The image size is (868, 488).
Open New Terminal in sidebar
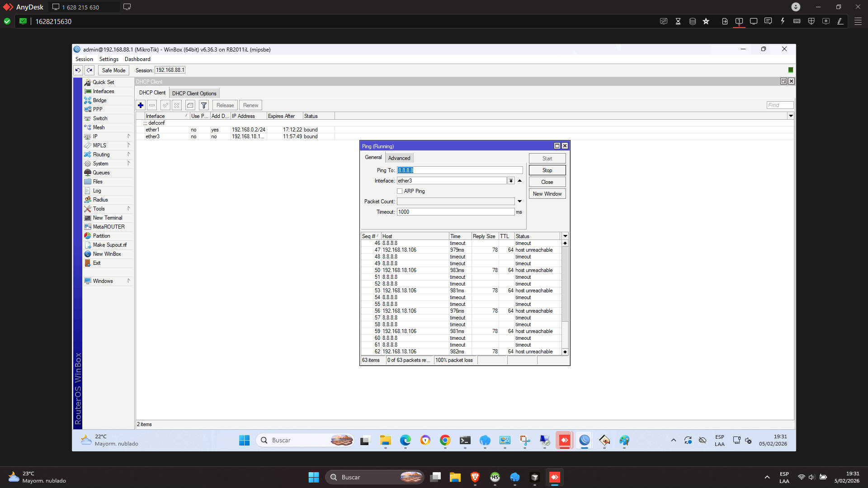click(x=107, y=218)
